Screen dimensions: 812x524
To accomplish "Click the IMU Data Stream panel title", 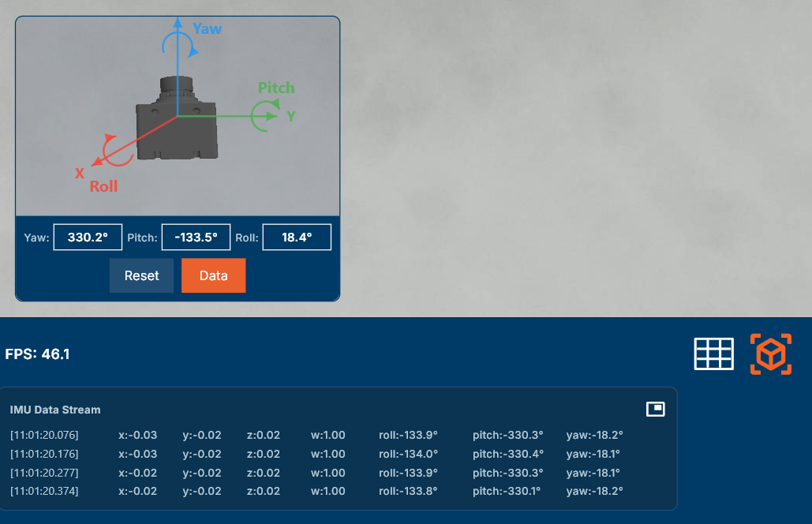I will coord(55,410).
